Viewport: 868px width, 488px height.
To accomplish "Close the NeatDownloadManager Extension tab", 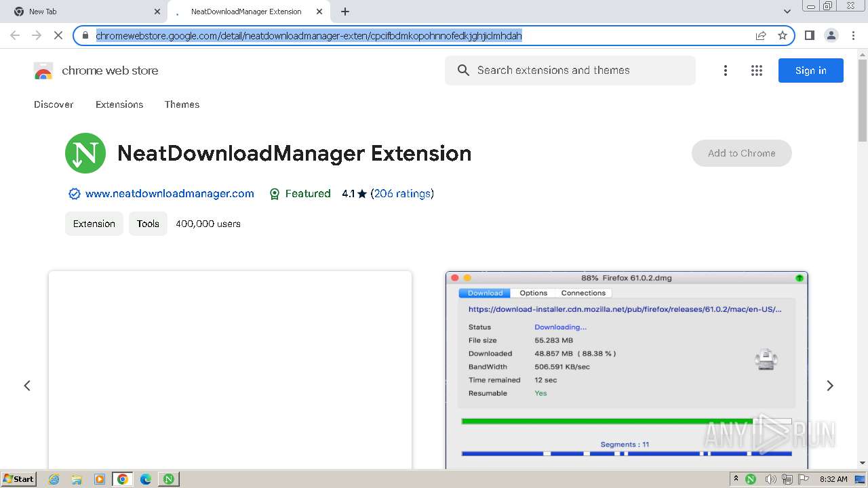I will pyautogui.click(x=319, y=12).
